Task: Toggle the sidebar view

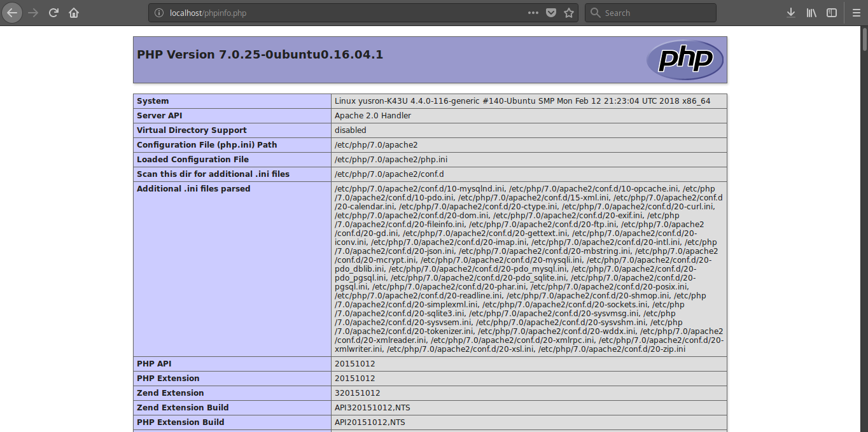Action: click(x=832, y=13)
